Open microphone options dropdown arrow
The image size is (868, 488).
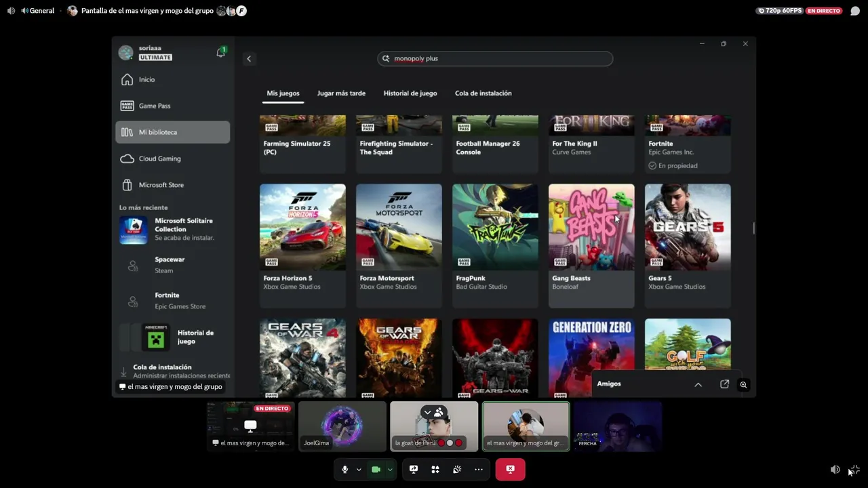(x=359, y=470)
